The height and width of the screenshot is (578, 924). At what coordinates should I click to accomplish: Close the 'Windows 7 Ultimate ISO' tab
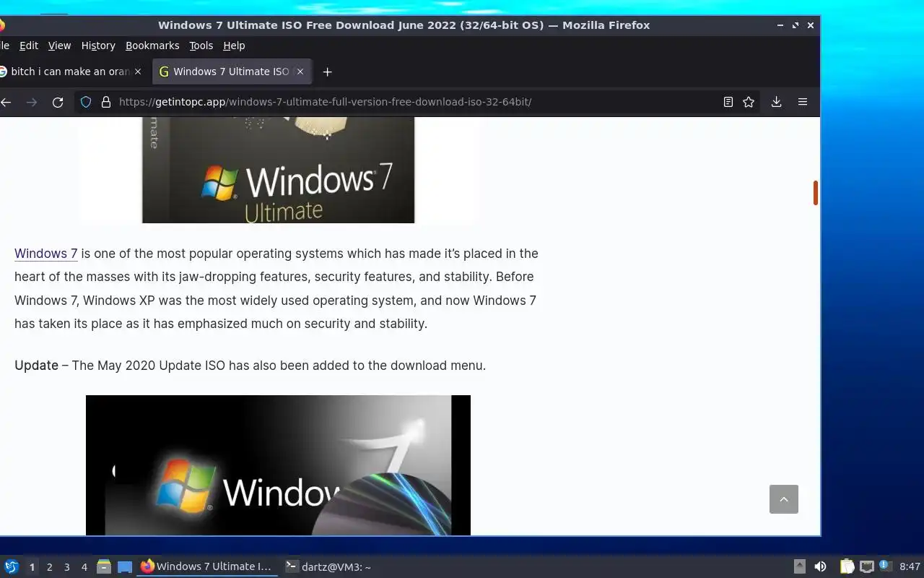click(300, 72)
